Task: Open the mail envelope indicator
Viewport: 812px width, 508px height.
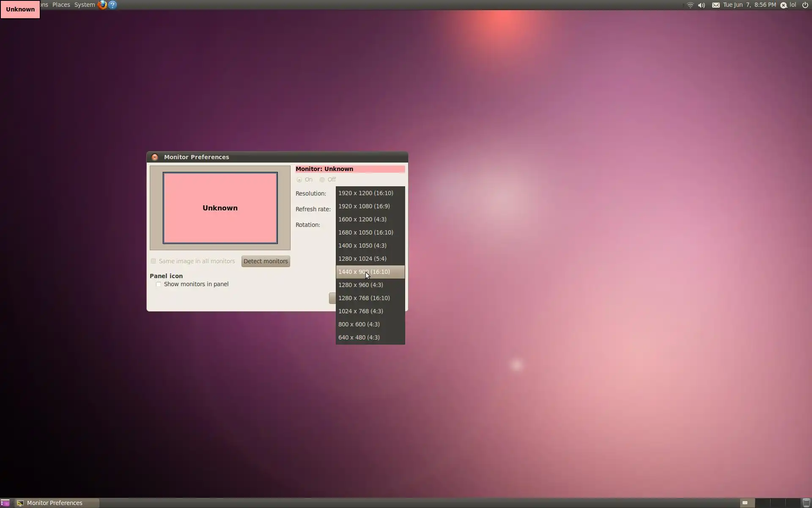Action: click(716, 5)
